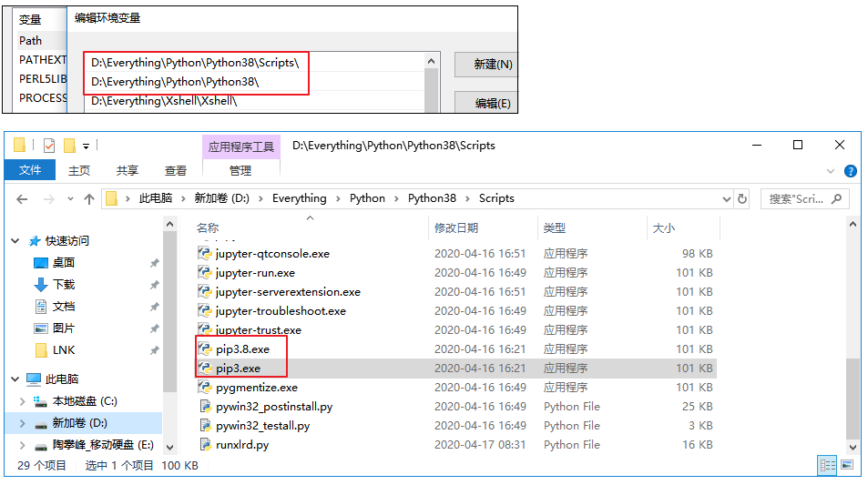Open Explorer help via question mark icon

[x=851, y=171]
